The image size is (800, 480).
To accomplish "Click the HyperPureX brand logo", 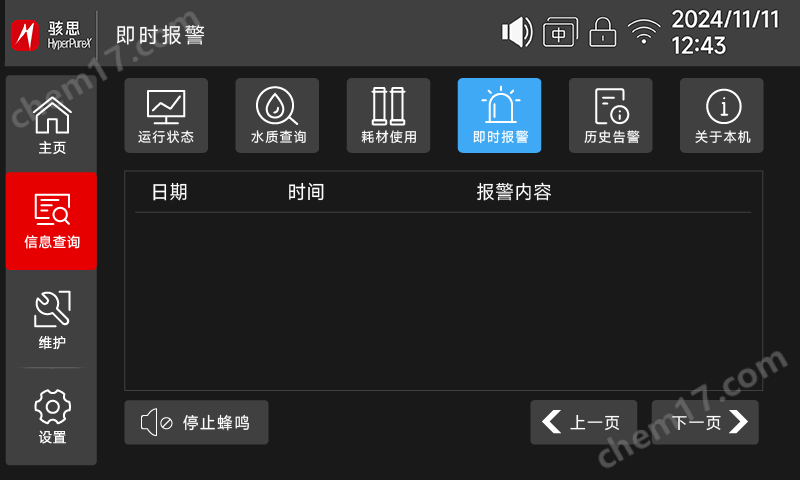I will pyautogui.click(x=51, y=35).
